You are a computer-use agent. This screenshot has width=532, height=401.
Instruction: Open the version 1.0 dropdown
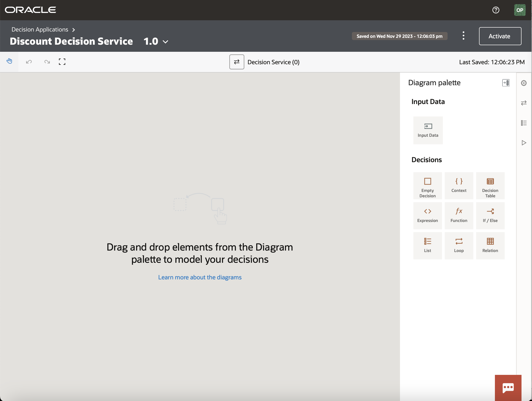165,42
